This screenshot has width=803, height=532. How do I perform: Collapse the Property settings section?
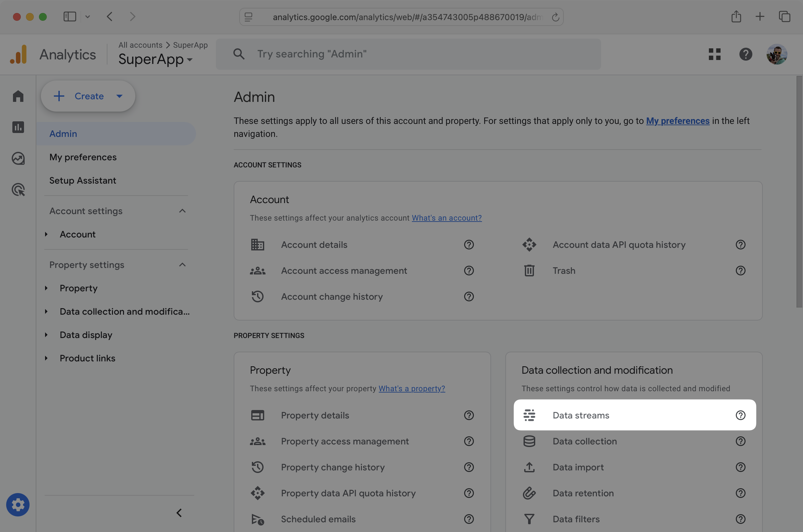point(183,265)
